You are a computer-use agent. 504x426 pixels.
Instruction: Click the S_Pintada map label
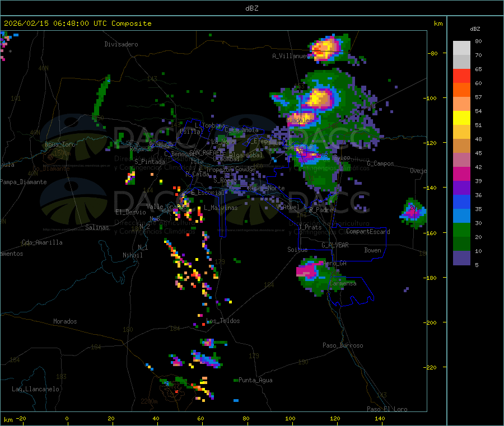click(150, 162)
